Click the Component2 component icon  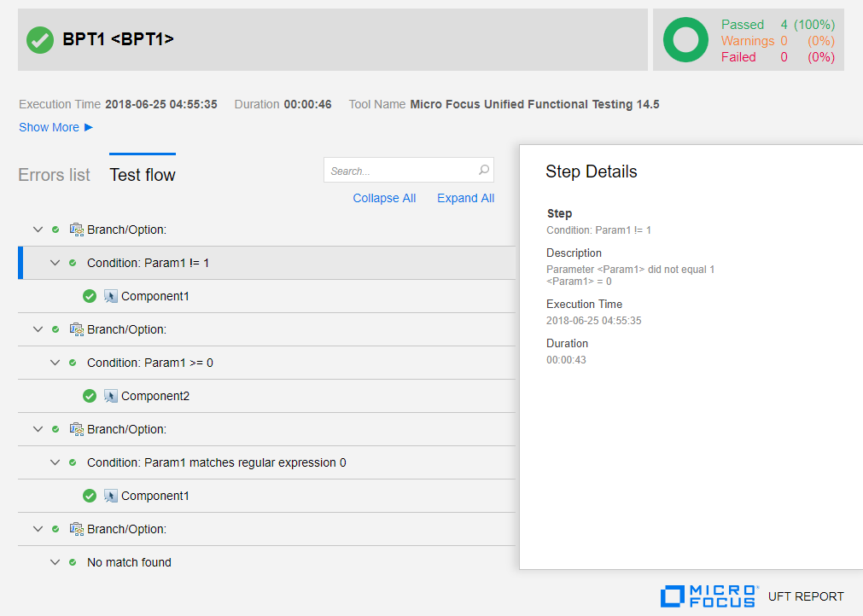click(x=111, y=396)
